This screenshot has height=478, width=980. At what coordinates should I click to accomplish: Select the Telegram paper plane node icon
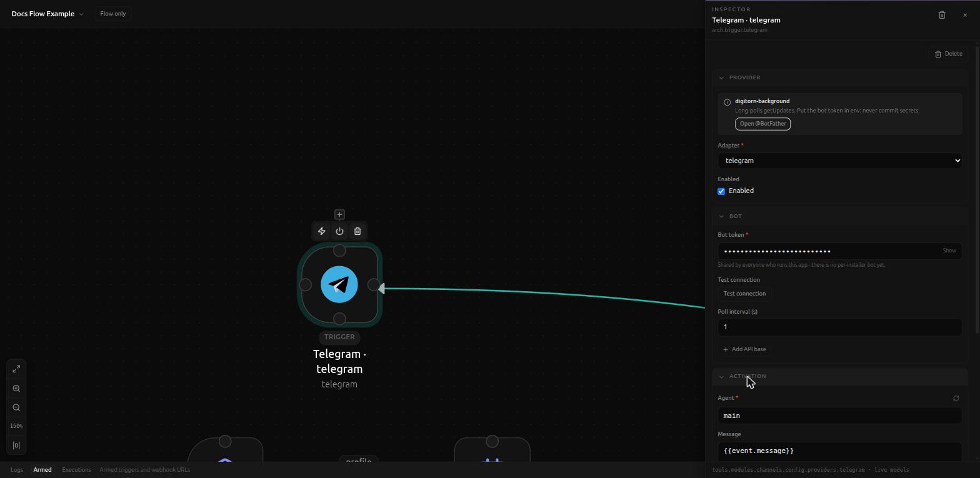tap(339, 285)
